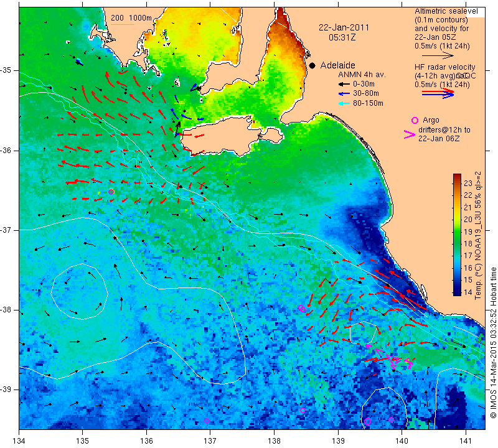This screenshot has width=498, height=448.
Task: Click the '05:31Z' time label
Action: (x=342, y=37)
